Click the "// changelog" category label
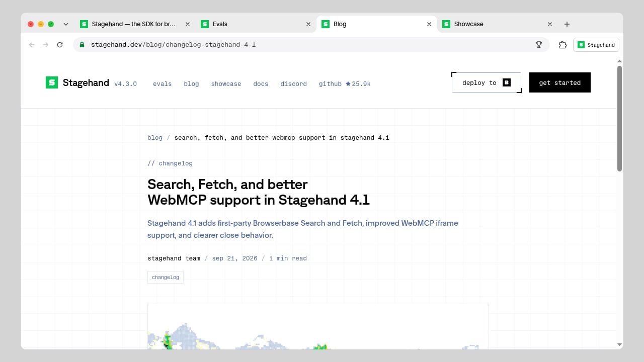The height and width of the screenshot is (362, 644). click(170, 163)
